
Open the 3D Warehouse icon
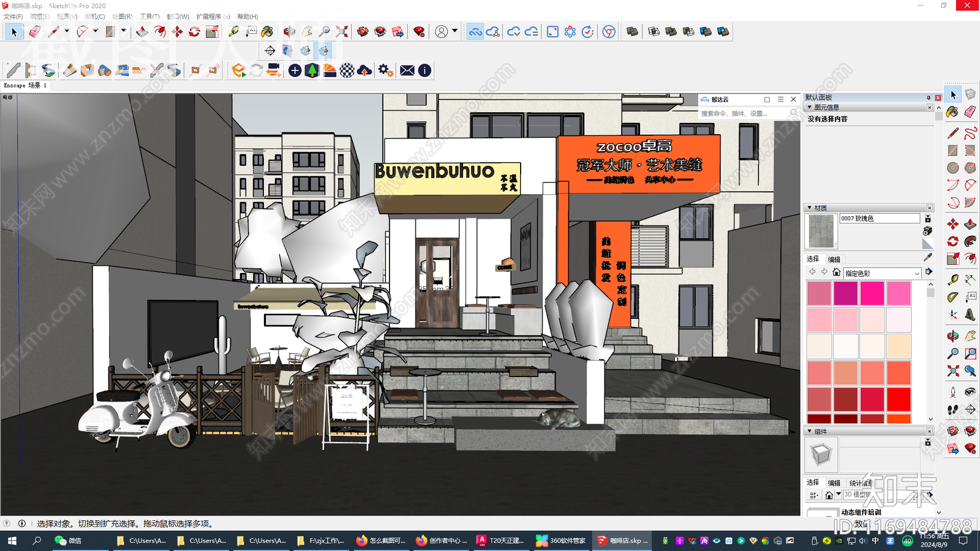363,31
